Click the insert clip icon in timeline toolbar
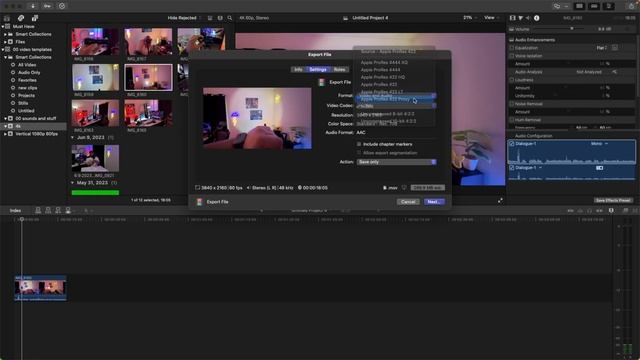Image resolution: width=640 pixels, height=360 pixels. click(48, 210)
